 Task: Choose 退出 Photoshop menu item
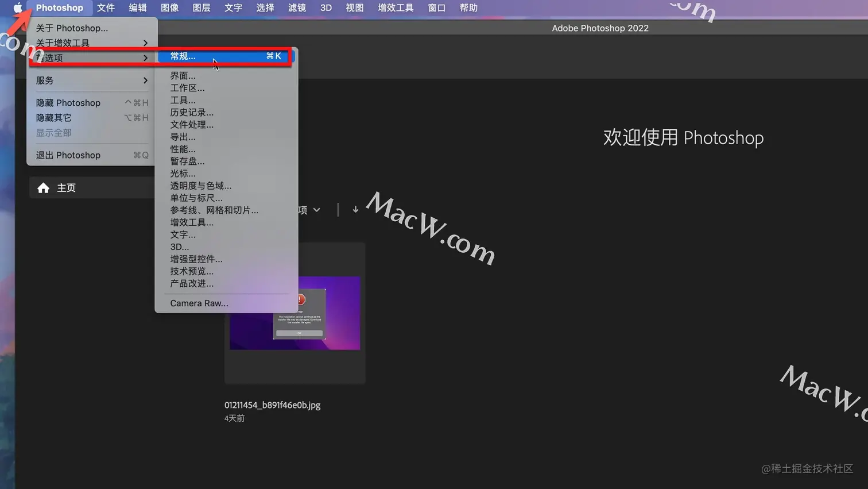pyautogui.click(x=92, y=155)
